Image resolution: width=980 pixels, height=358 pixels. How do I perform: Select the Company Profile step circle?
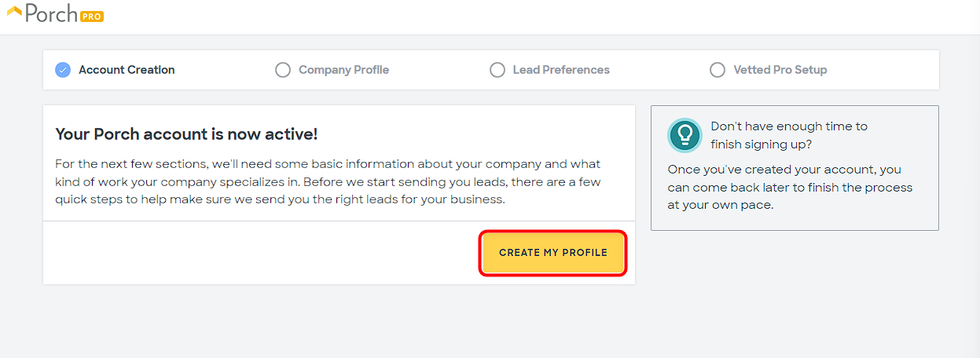coord(283,70)
